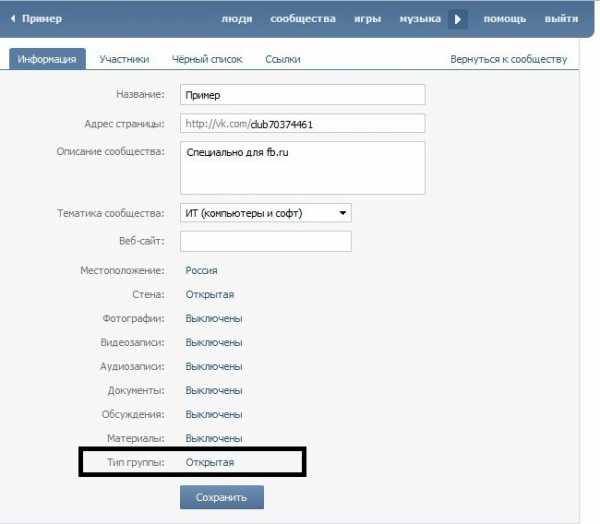This screenshot has width=600, height=524.
Task: Click the Название text field
Action: pos(302,95)
